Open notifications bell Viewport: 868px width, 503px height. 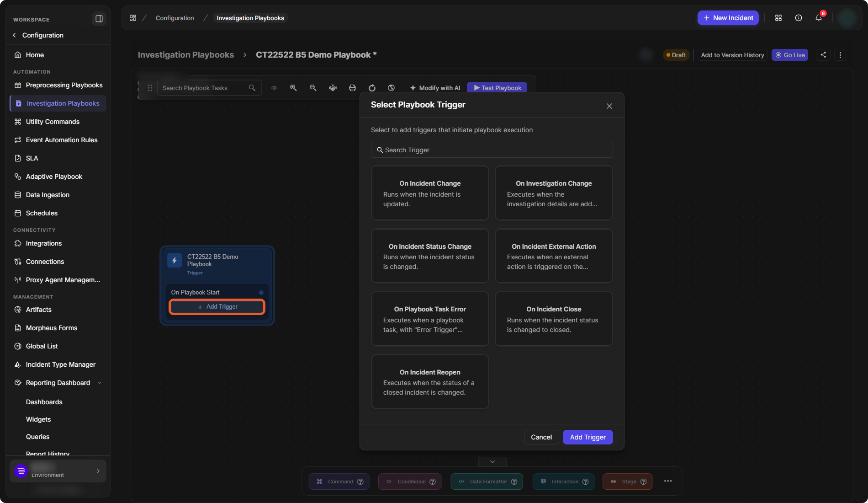[x=819, y=18]
